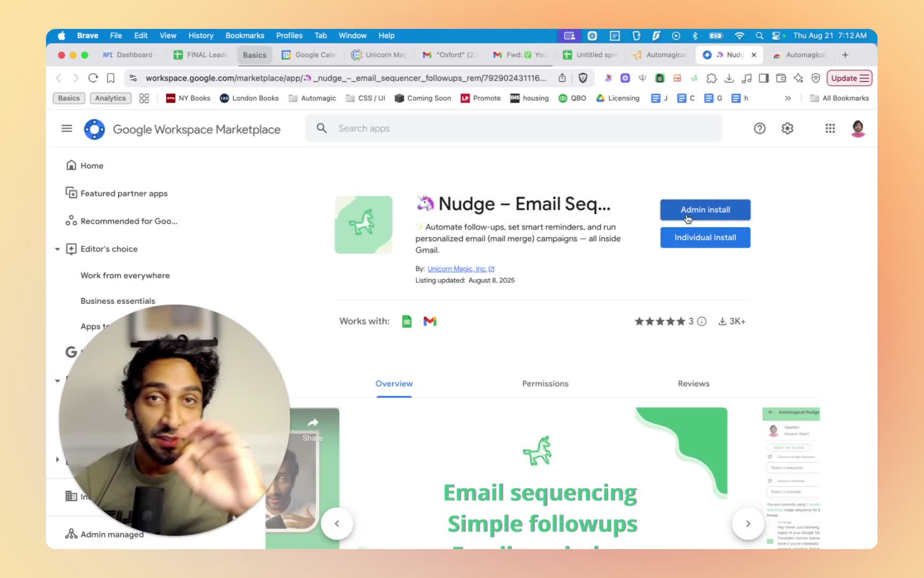Advance the screenshot carousel with next arrow
The width and height of the screenshot is (924, 578).
[x=748, y=523]
